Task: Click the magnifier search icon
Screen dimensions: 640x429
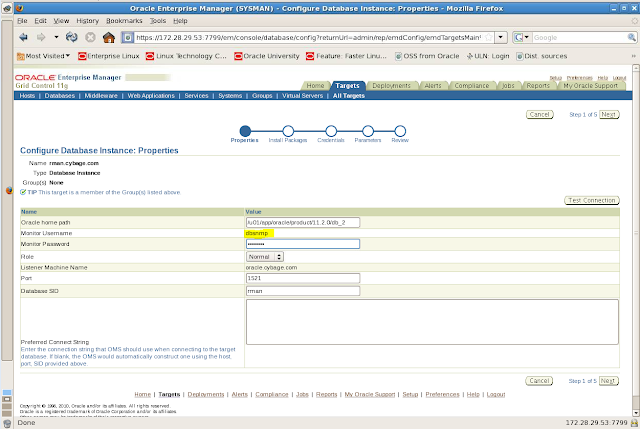Action: (631, 38)
